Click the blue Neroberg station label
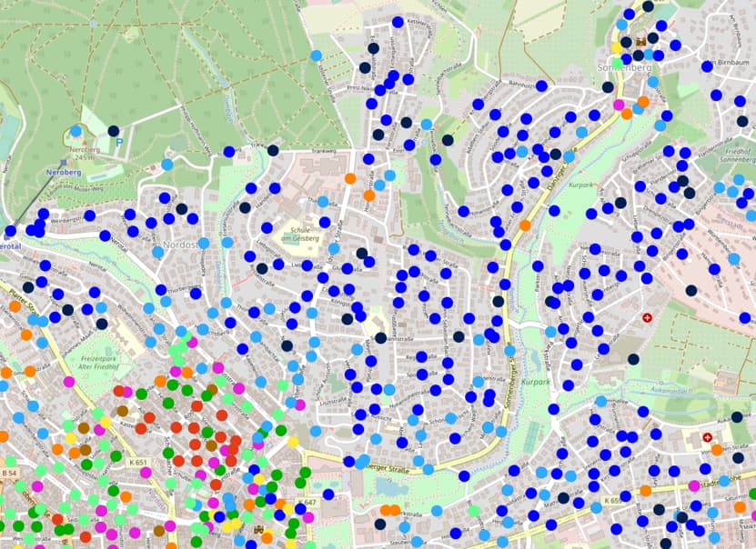The width and height of the screenshot is (756, 549). coord(64,171)
